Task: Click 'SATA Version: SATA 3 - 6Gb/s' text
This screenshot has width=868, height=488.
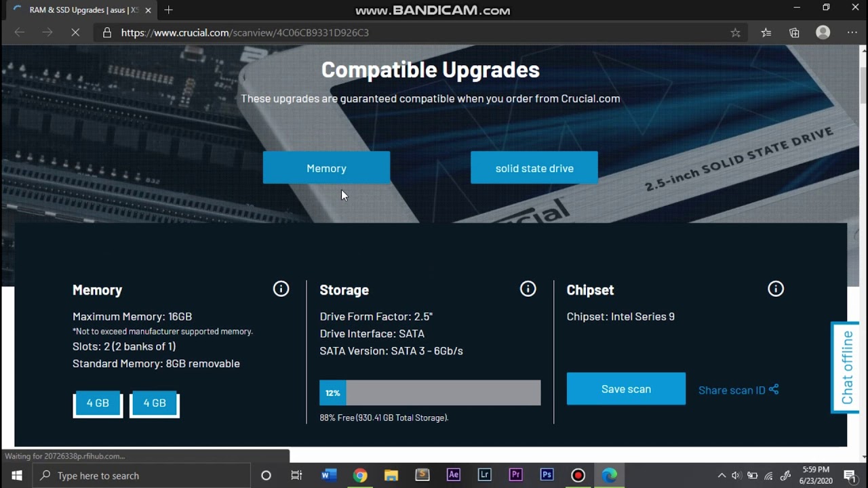Action: pos(391,351)
